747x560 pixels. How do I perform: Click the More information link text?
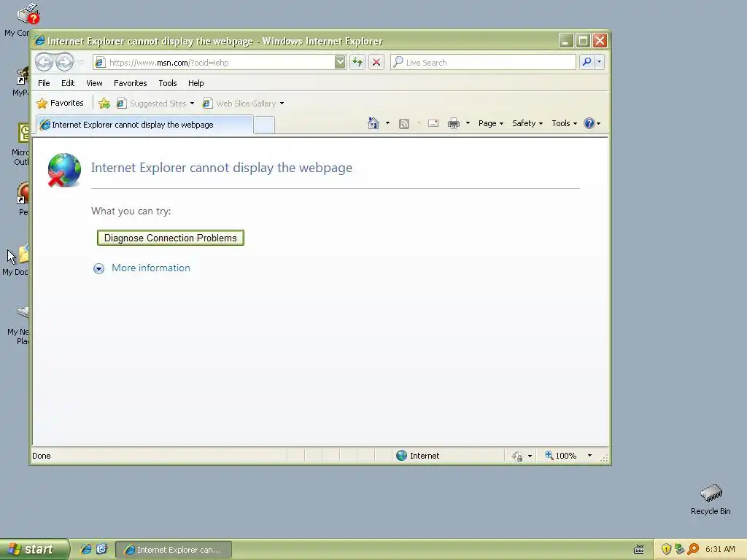click(151, 268)
